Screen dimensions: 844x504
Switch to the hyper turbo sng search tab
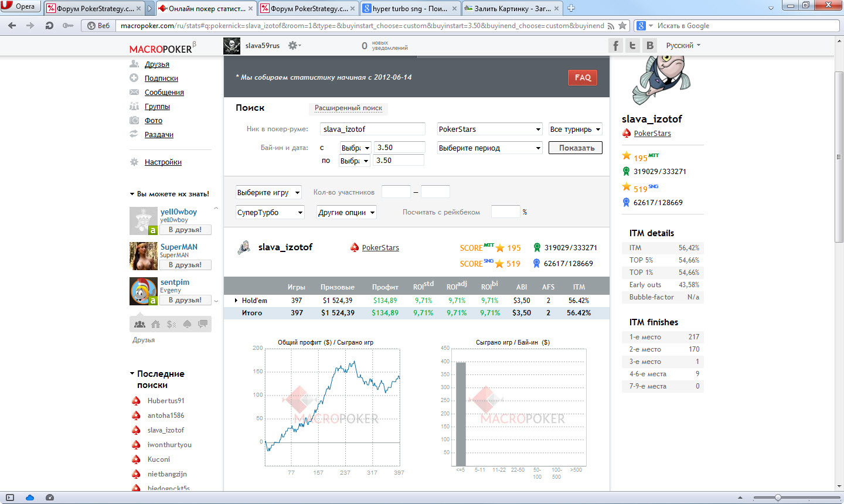click(409, 8)
